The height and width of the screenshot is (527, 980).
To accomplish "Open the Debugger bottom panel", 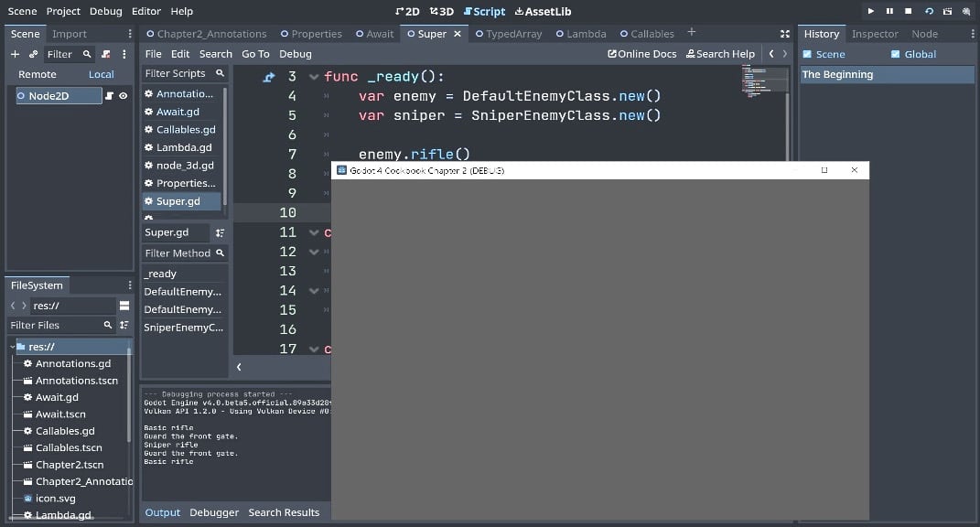I will [214, 512].
